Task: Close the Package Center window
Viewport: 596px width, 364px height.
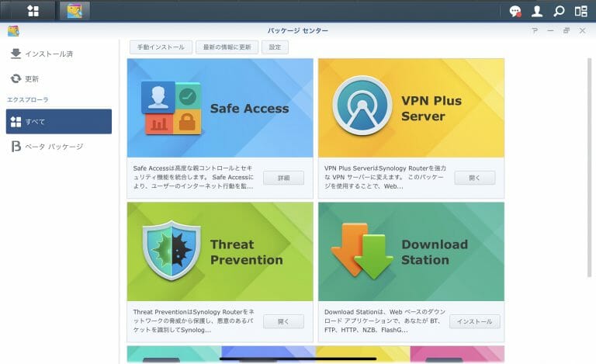Action: (x=582, y=30)
